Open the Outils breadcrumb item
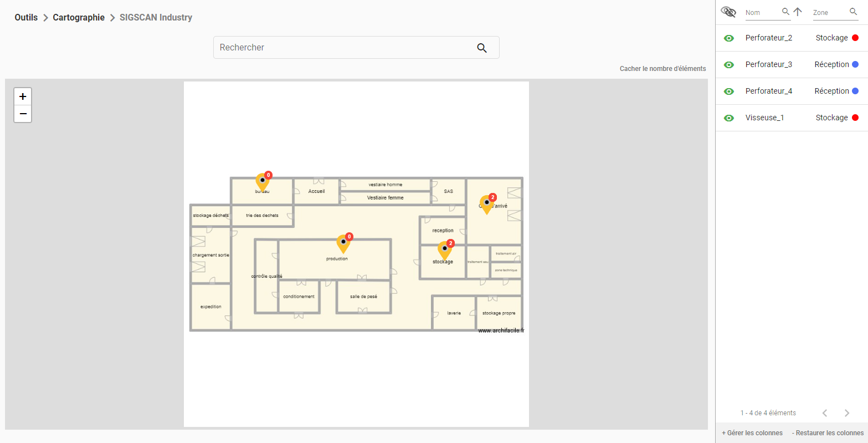This screenshot has height=443, width=868. 26,17
